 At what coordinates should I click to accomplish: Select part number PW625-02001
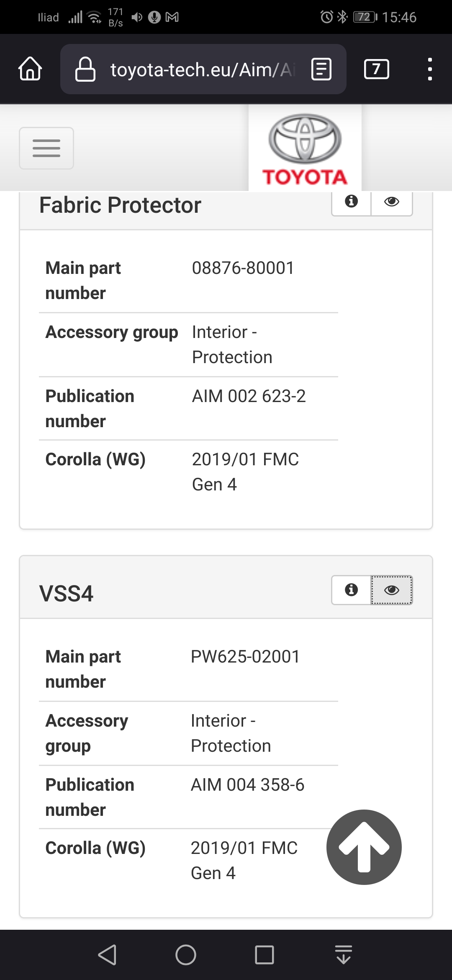coord(245,656)
